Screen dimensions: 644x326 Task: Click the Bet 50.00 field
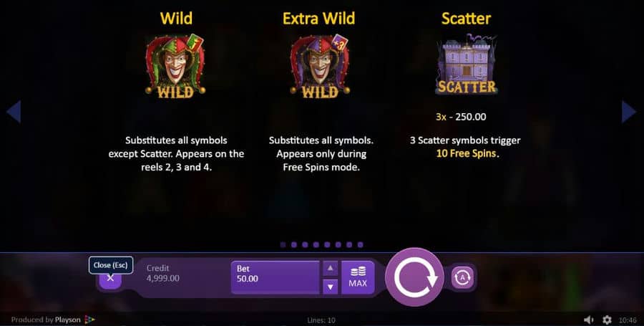coord(275,277)
